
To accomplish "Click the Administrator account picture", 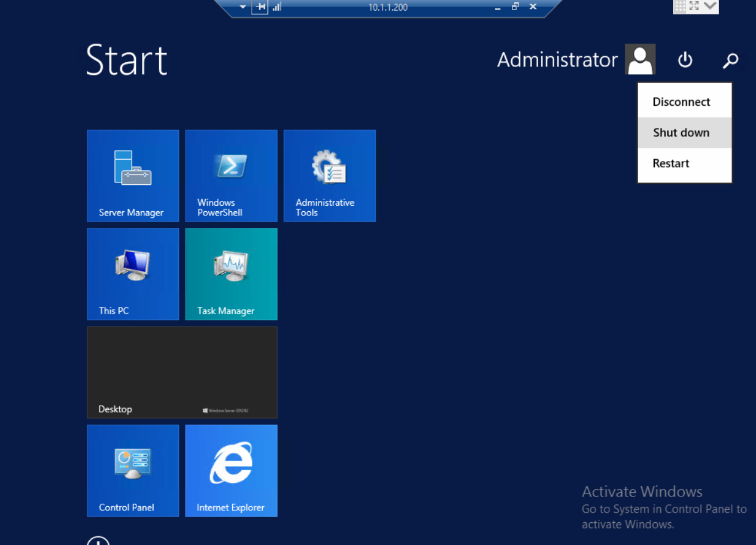I will 640,59.
